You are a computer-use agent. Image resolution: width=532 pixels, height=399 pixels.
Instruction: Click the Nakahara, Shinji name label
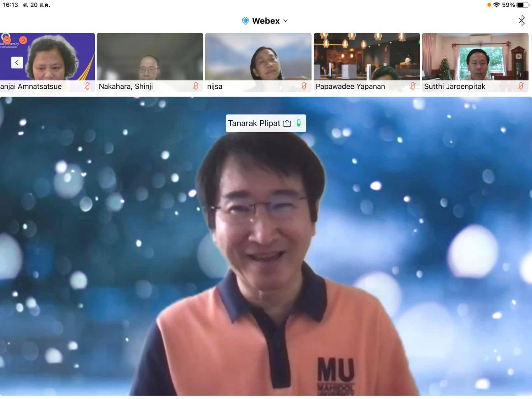(x=126, y=86)
